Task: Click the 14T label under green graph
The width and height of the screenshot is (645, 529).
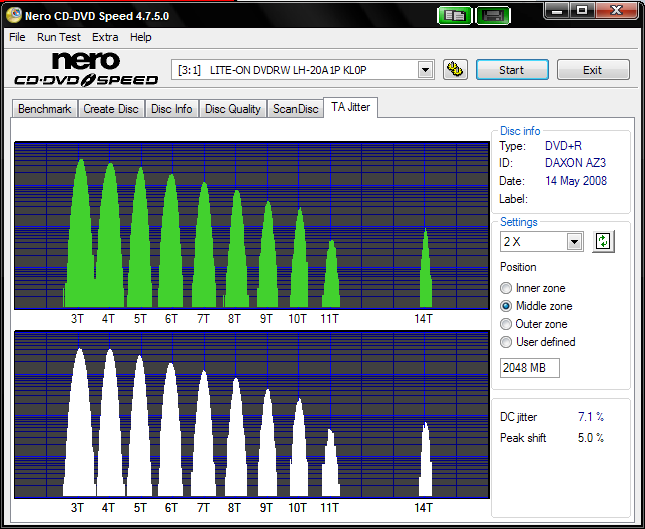Action: coord(423,319)
